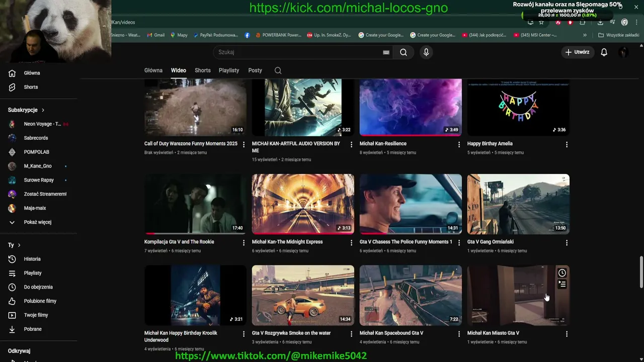Open options for Call of Duty Warezone video
The width and height of the screenshot is (644, 362).
244,144
